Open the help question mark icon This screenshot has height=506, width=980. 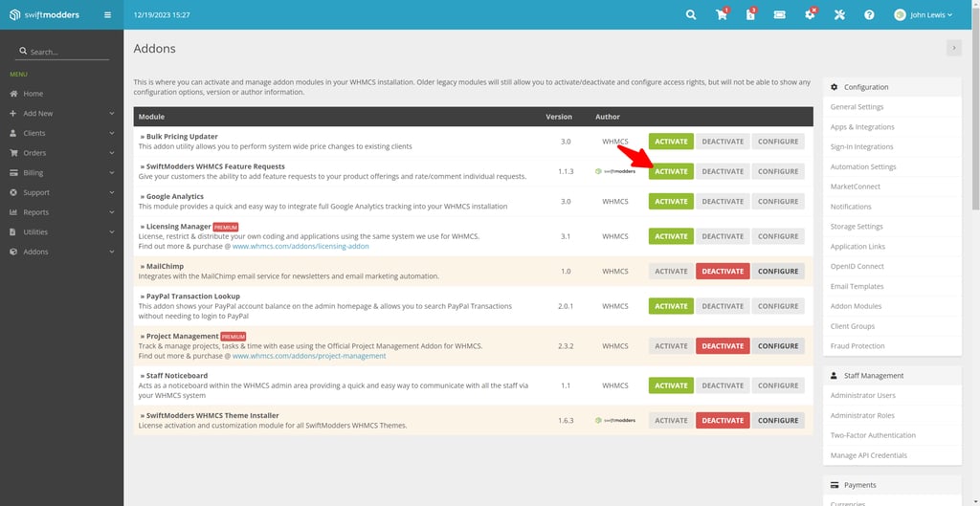click(869, 15)
